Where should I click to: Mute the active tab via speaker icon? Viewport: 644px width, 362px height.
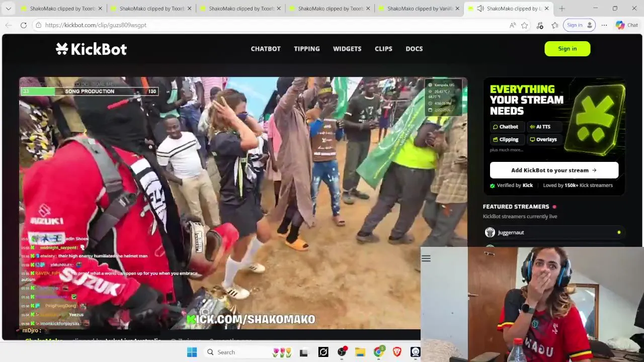[480, 9]
